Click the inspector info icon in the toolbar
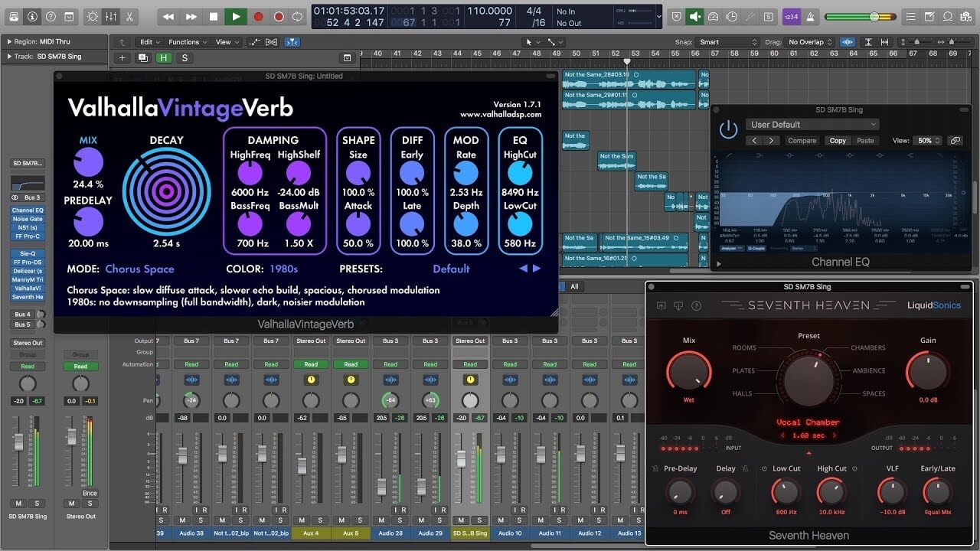Viewport: 980px width, 551px height. pos(32,16)
